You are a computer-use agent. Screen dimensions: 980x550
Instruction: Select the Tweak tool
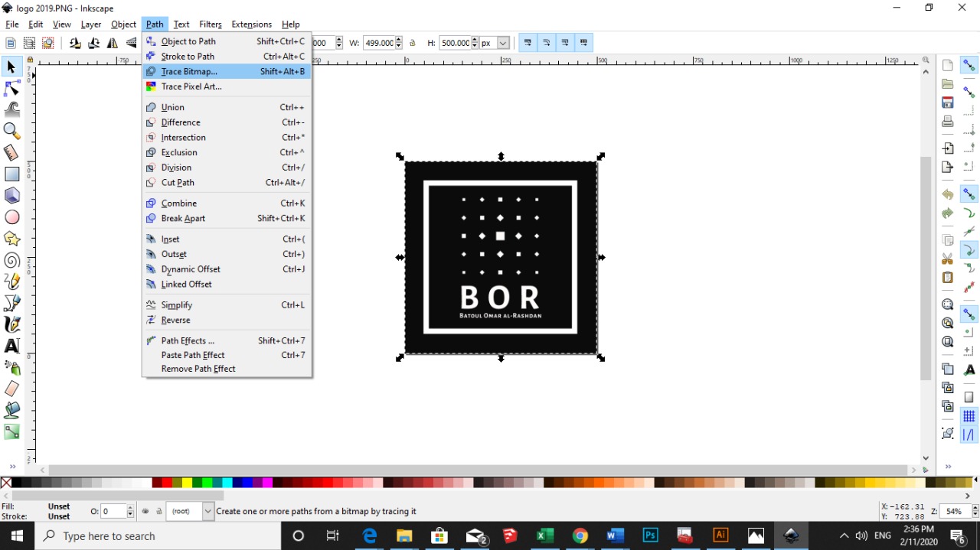(x=11, y=109)
